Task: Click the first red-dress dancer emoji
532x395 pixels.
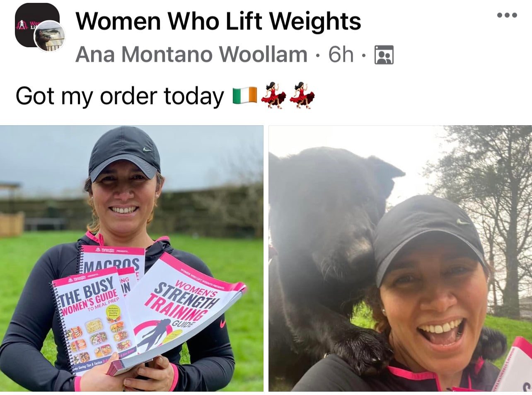Action: [x=273, y=95]
